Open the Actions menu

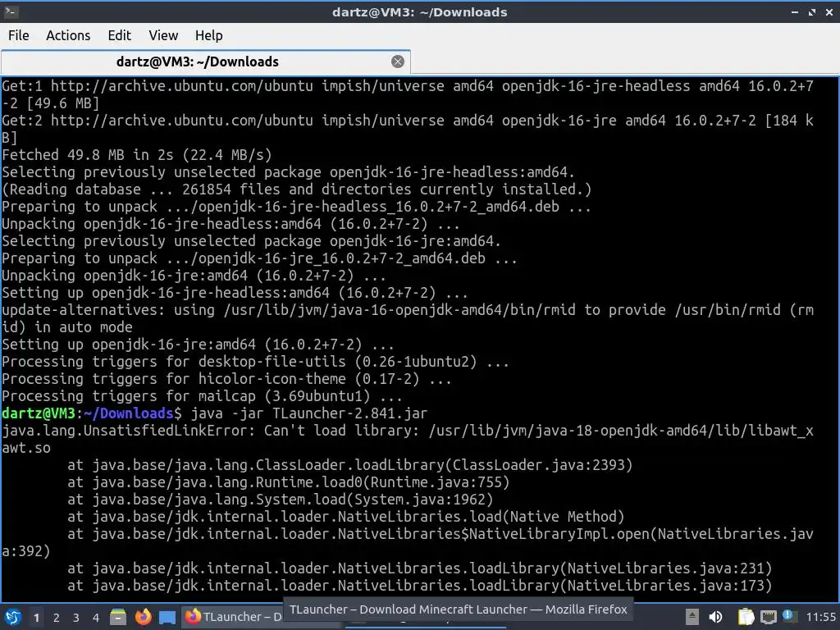point(68,35)
